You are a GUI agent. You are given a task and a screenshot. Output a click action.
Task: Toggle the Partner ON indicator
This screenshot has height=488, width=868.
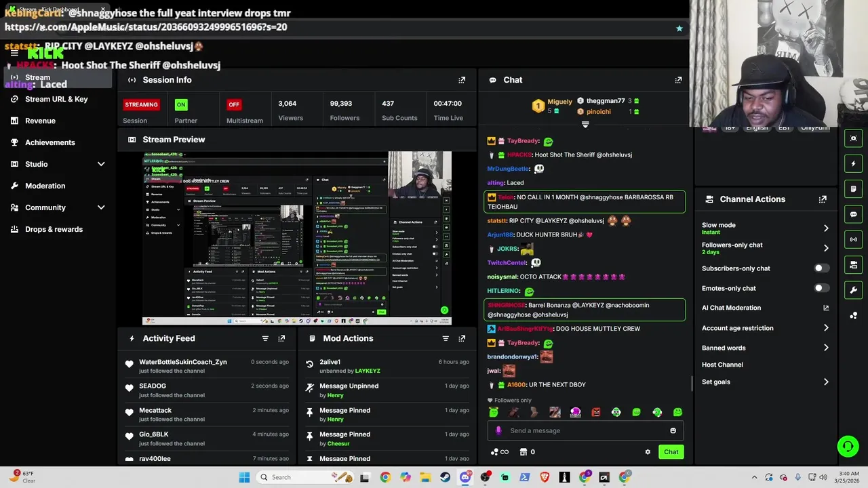180,104
